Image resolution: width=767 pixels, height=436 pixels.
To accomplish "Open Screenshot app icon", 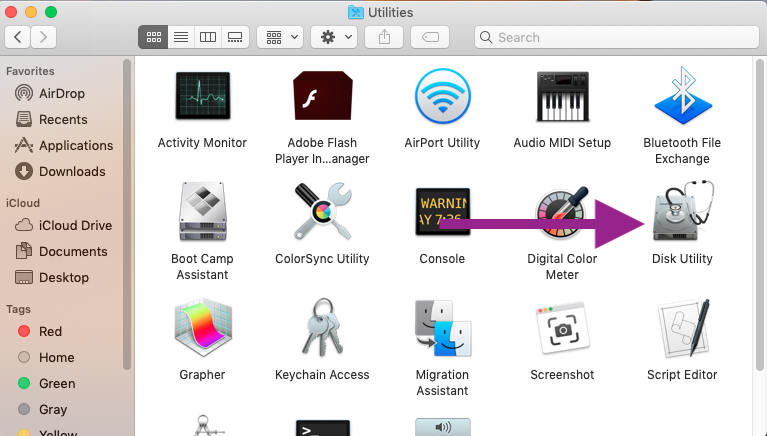I will click(x=563, y=328).
